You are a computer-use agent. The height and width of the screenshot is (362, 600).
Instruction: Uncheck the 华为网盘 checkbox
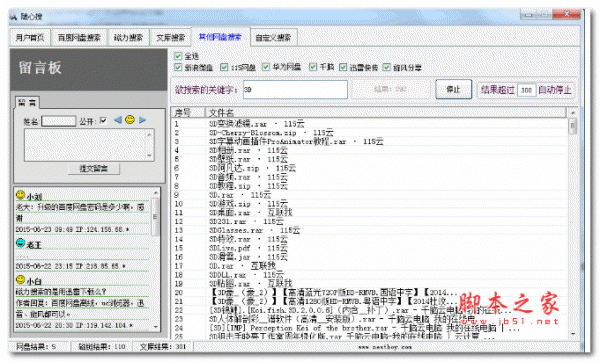pos(266,67)
